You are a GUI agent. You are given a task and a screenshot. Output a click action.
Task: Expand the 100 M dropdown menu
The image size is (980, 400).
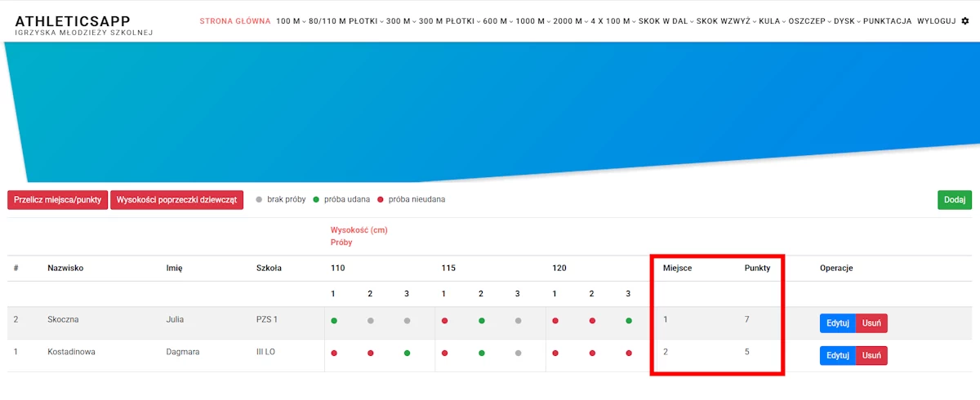[291, 21]
